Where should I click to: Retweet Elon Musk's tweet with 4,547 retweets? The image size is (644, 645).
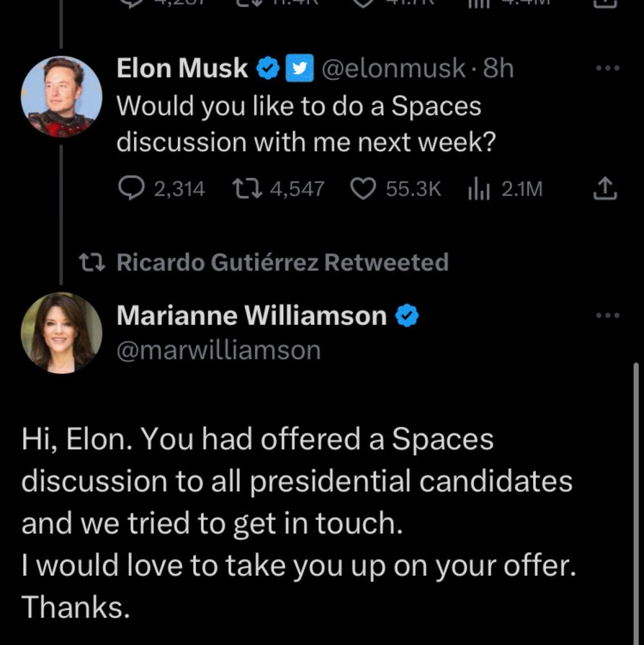click(x=244, y=188)
